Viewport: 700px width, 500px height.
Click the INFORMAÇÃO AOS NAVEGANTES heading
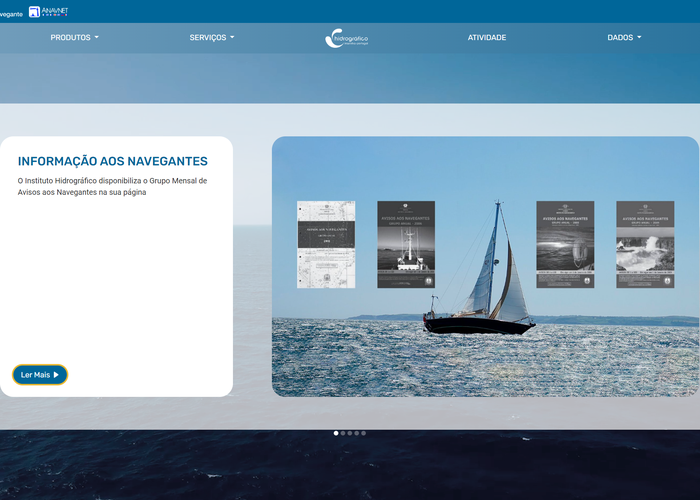113,161
